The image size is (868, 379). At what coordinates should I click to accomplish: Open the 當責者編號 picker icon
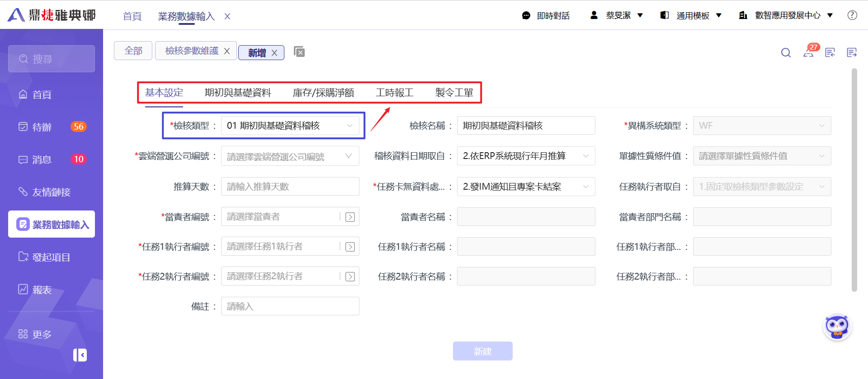(x=350, y=217)
